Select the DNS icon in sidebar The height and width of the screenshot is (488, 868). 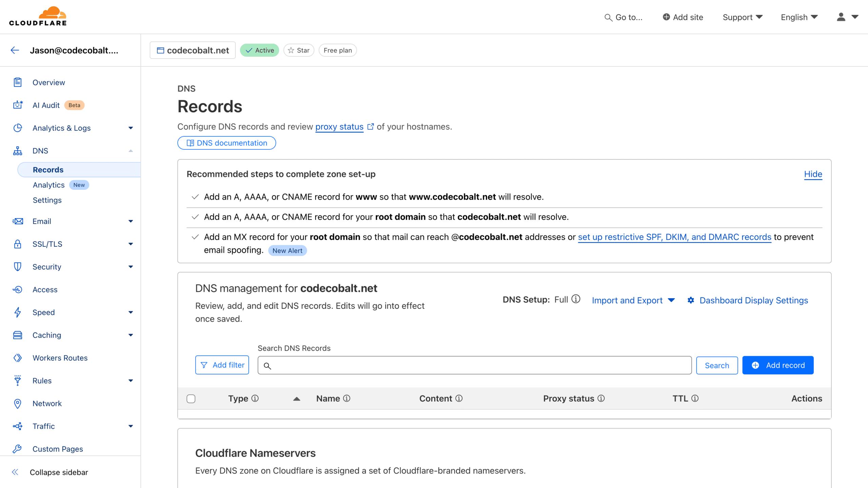pyautogui.click(x=17, y=150)
